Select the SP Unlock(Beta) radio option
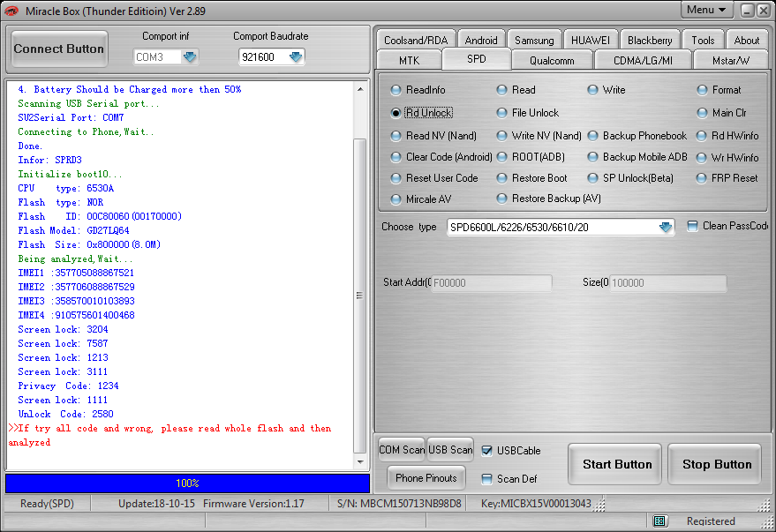 (x=592, y=178)
